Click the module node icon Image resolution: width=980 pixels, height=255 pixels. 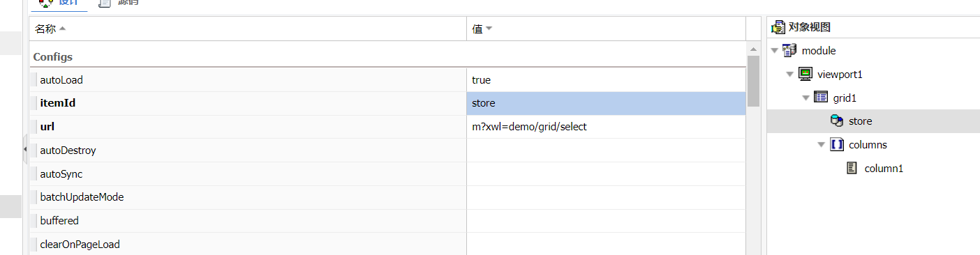click(789, 50)
